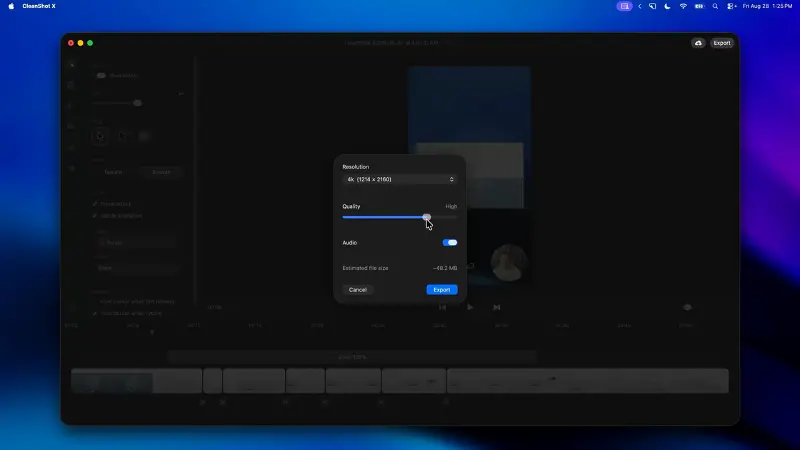Click the purple highlighted menu bar icon
Image resolution: width=800 pixels, height=450 pixels.
point(624,6)
